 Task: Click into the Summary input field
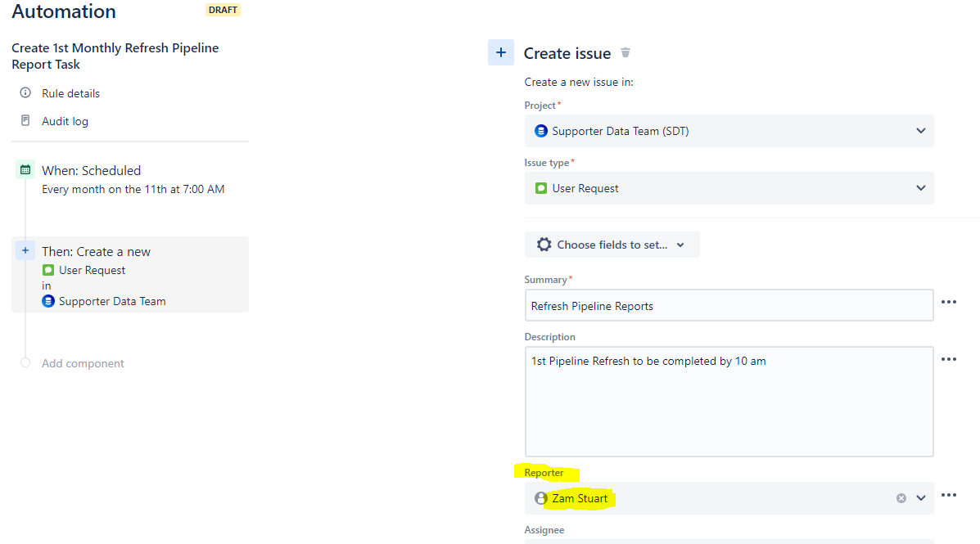(x=729, y=305)
